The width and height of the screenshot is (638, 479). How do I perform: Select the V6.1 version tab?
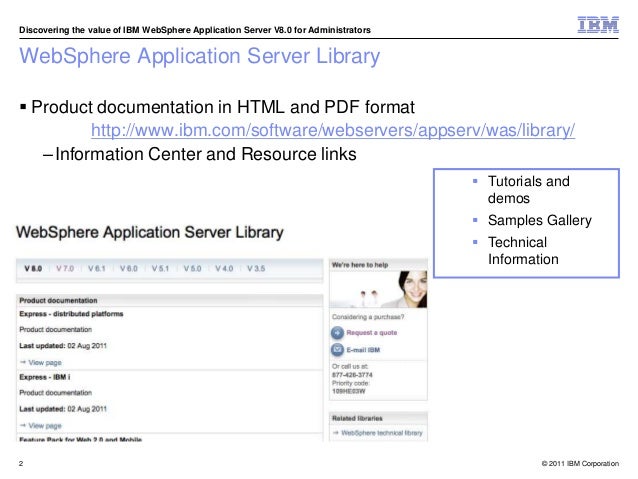point(97,269)
